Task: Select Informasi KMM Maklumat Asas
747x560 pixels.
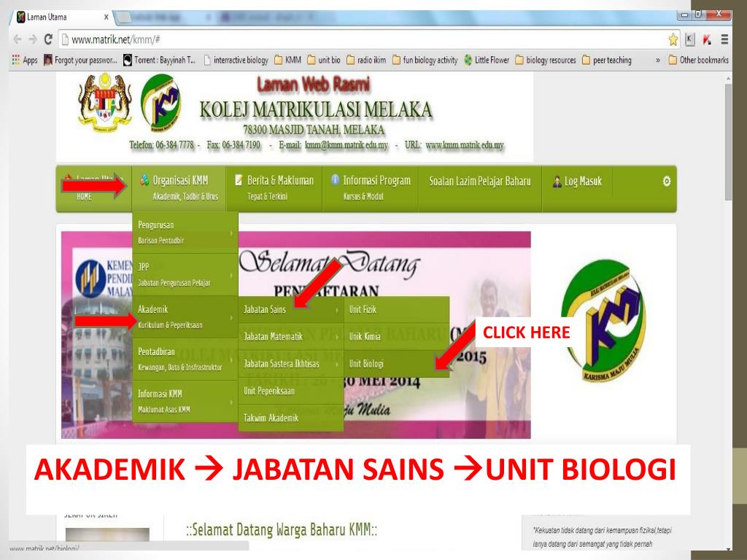Action: (x=185, y=401)
